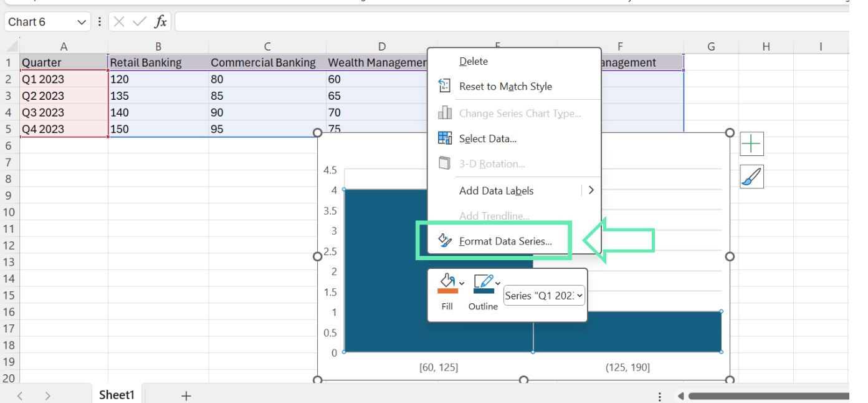Click the horizontal scrollbar at bottom
The image size is (868, 403).
pyautogui.click(x=768, y=396)
